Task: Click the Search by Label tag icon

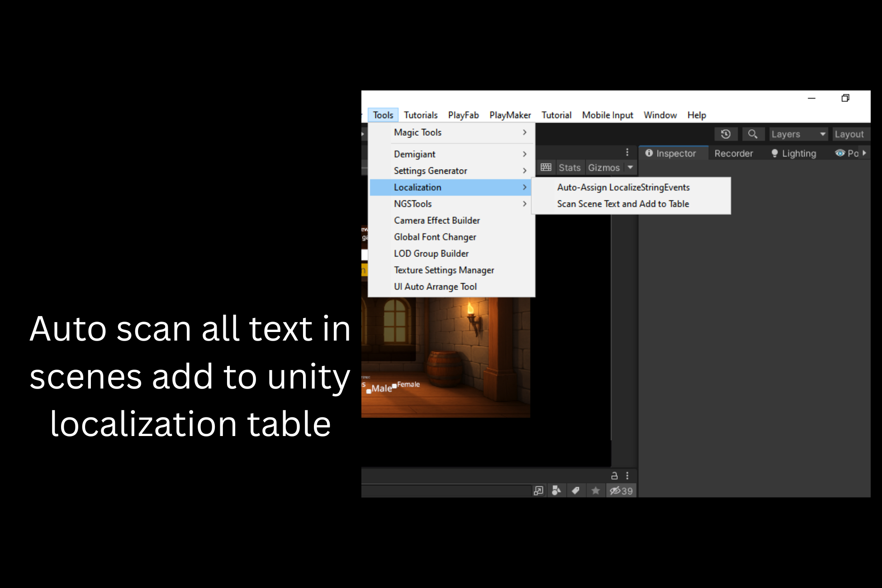Action: [576, 491]
